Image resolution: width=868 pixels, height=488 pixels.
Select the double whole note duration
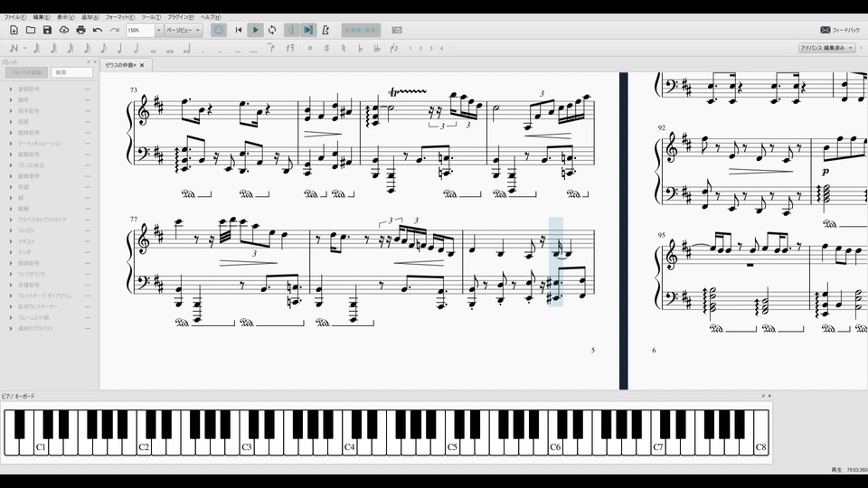click(170, 50)
